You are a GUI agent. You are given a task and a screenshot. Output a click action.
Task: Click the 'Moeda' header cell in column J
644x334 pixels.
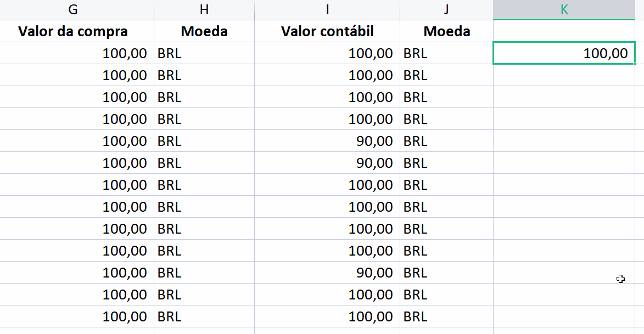pyautogui.click(x=446, y=31)
